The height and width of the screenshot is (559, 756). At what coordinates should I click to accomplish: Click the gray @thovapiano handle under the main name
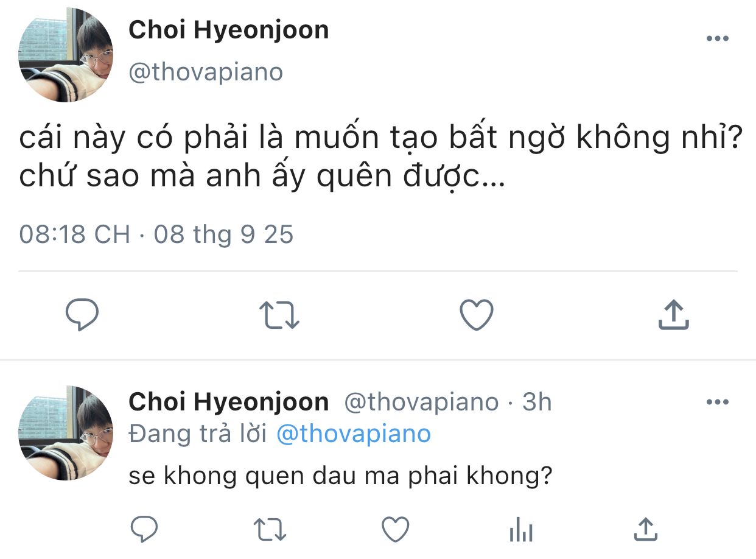coord(206,72)
